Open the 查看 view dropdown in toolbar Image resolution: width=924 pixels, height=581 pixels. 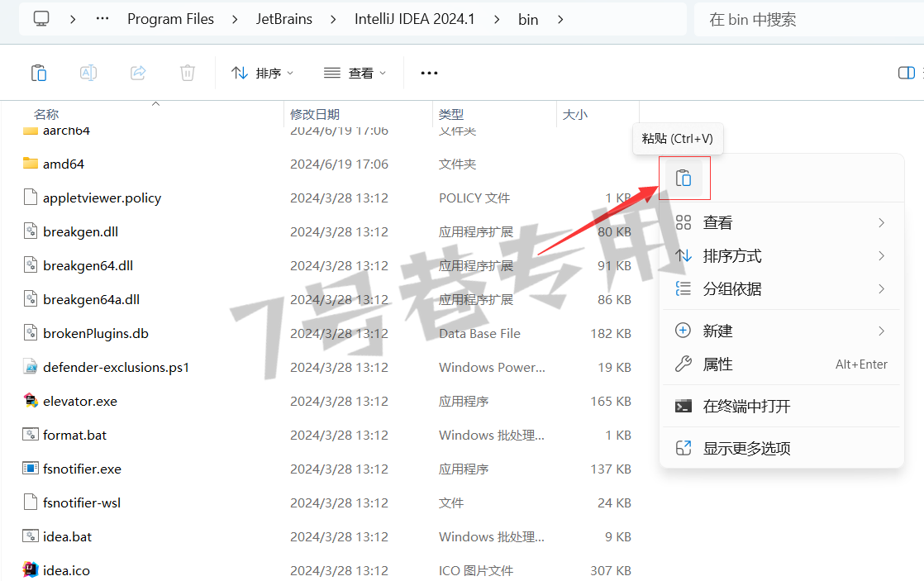click(355, 73)
